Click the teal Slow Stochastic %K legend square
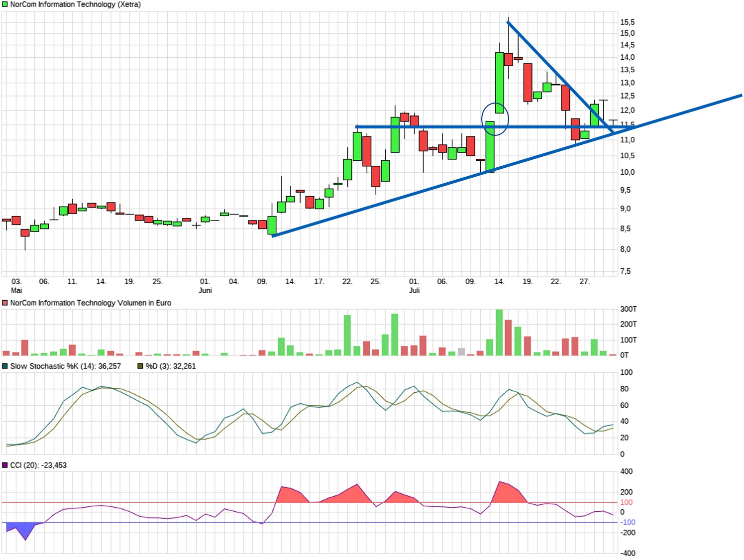744x560 pixels. (x=5, y=366)
